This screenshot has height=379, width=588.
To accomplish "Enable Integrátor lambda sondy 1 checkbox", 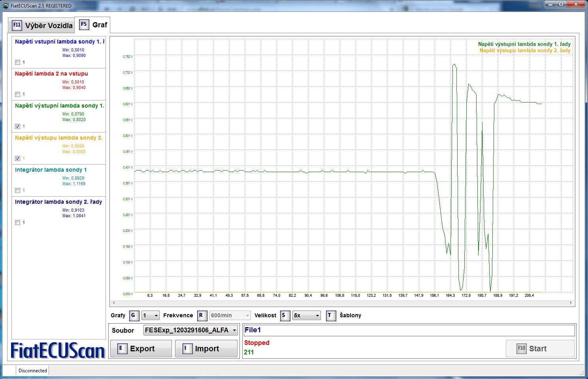I will pos(18,190).
